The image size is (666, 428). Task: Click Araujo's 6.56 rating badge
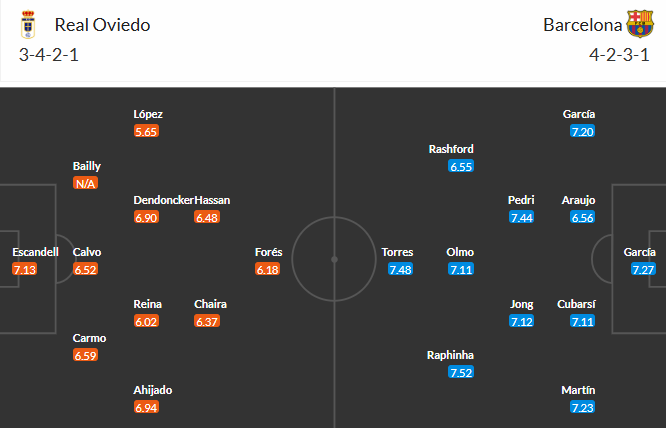582,217
